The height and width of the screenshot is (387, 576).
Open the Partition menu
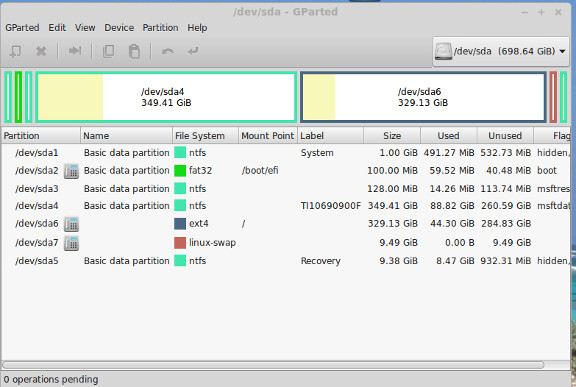(160, 28)
